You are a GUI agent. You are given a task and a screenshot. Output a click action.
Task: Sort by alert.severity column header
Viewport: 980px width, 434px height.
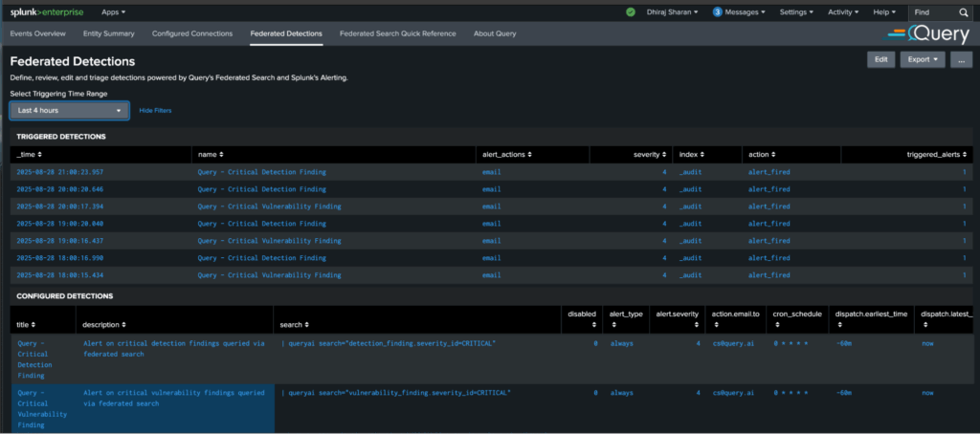click(677, 319)
